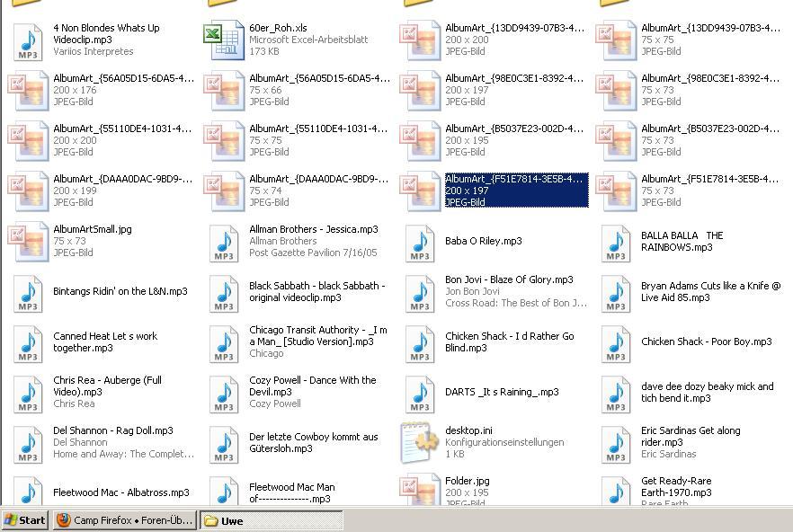Click Bryan Adams Cuts like a Knife MP3 icon
This screenshot has width=793, height=532.
[616, 293]
